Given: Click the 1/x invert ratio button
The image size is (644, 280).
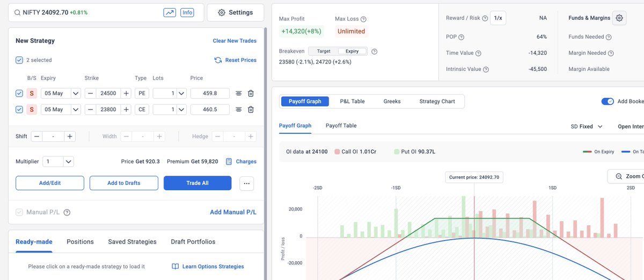Looking at the screenshot, I should (x=498, y=18).
